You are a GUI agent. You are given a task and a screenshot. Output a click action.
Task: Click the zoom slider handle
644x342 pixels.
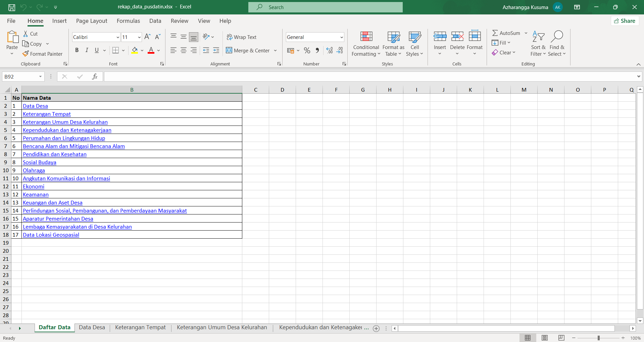click(x=599, y=338)
